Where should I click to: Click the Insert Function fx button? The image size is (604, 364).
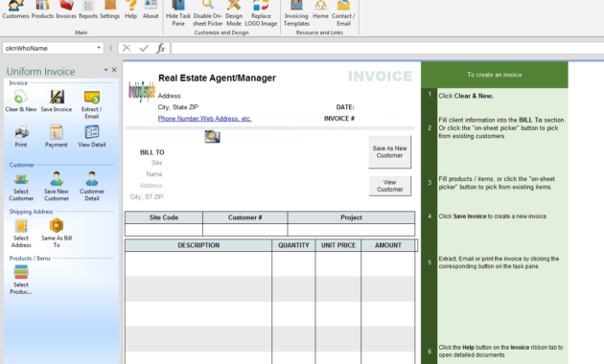click(161, 48)
